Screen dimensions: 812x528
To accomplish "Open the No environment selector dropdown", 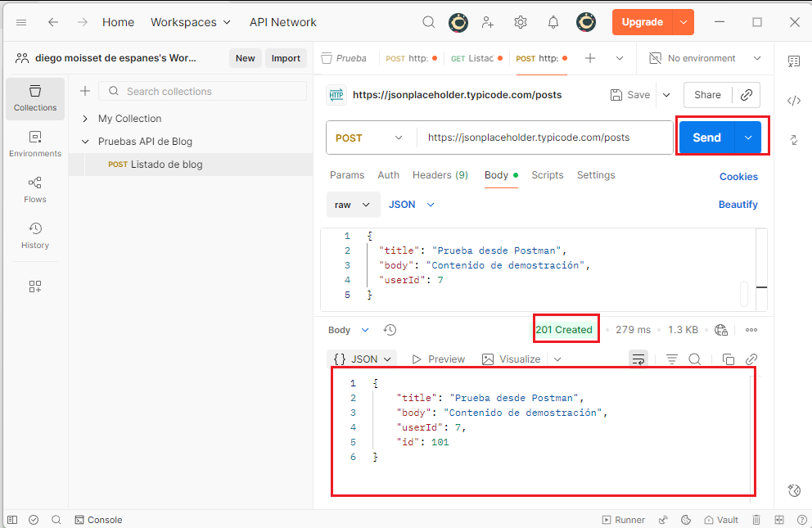I will (704, 58).
